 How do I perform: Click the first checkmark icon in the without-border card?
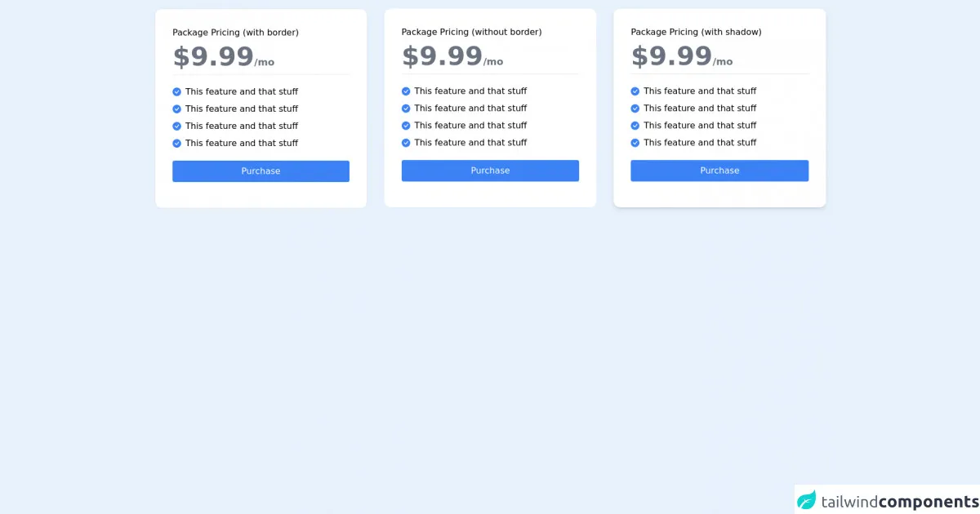tap(406, 91)
